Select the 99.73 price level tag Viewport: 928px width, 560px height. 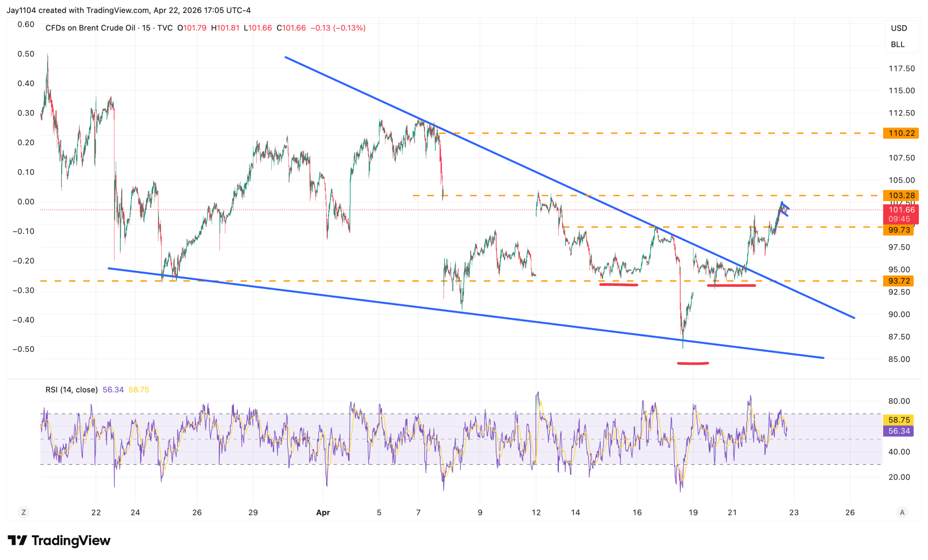898,230
